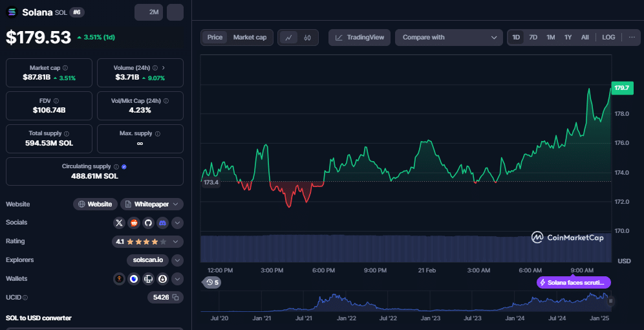Image resolution: width=644 pixels, height=330 pixels.
Task: Open the padlock wallet icon
Action: pyautogui.click(x=163, y=279)
